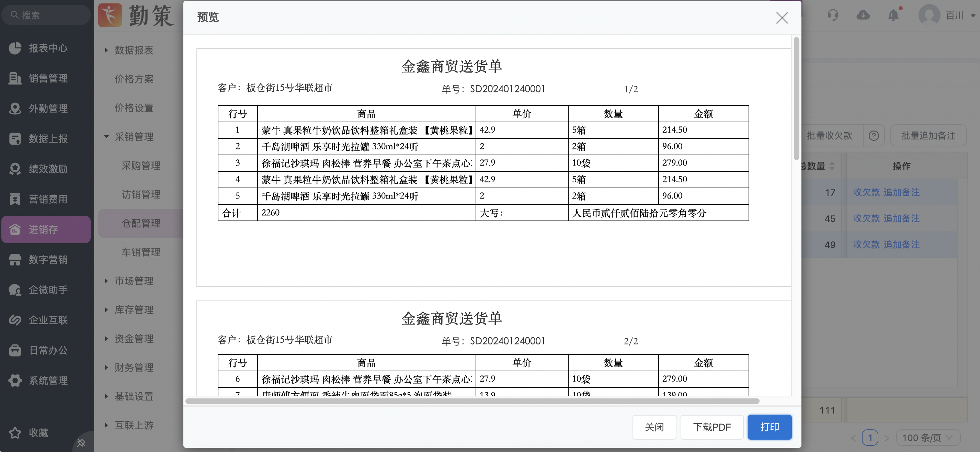Open the 系统管理 gear icon
Screen dimensions: 980x452
(15, 380)
